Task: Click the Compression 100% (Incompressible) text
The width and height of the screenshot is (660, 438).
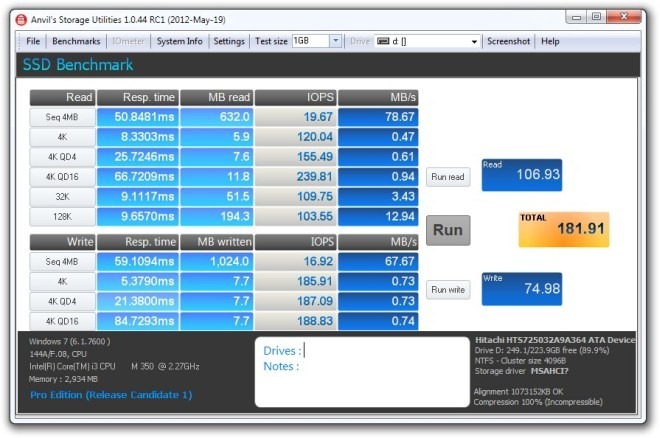Action: pyautogui.click(x=538, y=402)
